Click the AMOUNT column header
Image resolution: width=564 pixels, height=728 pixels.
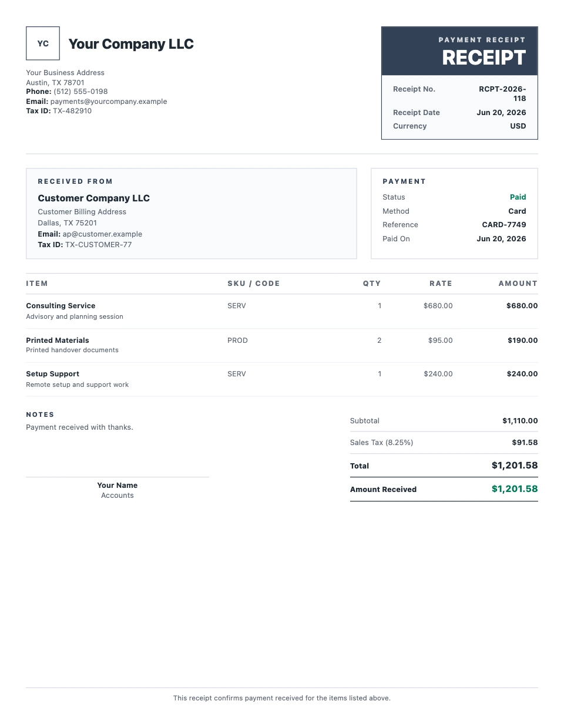tap(518, 284)
